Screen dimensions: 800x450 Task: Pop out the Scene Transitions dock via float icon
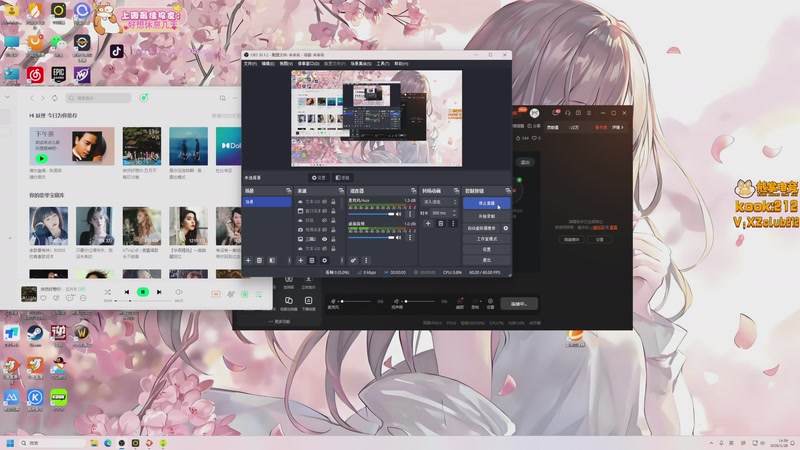(457, 191)
